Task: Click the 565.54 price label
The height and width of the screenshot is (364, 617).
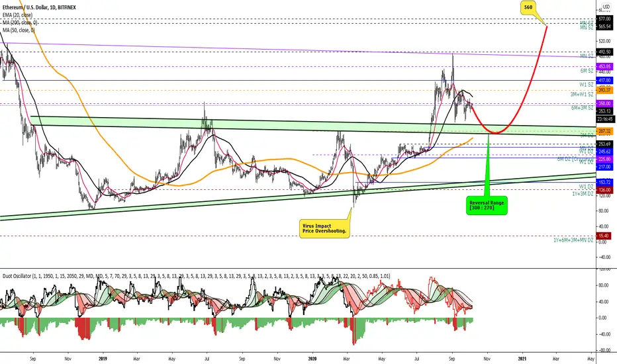Action: point(604,26)
